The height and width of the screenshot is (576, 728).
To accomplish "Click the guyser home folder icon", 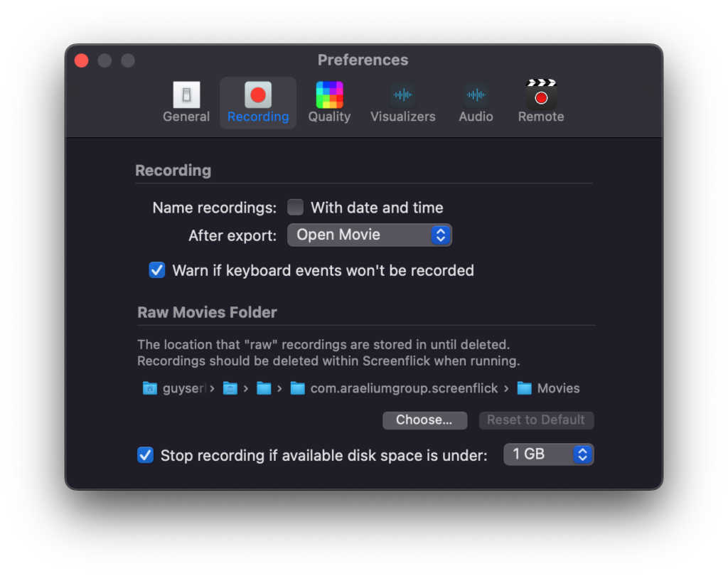I will (149, 388).
